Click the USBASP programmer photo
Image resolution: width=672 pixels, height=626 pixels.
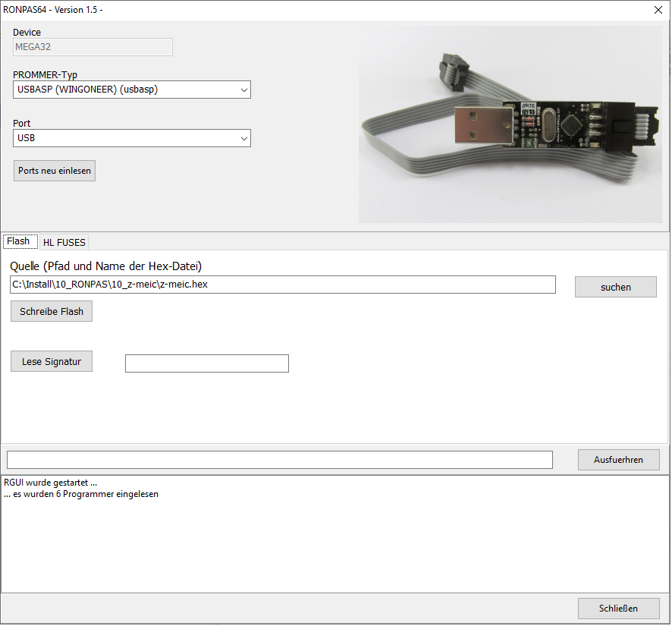click(510, 124)
